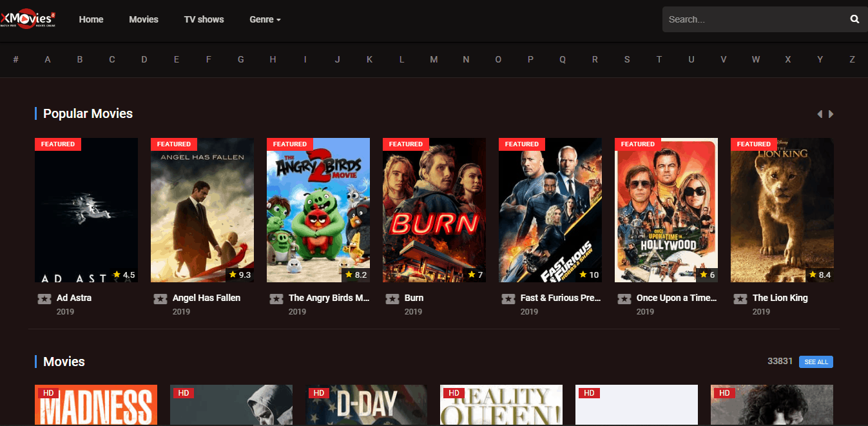The height and width of the screenshot is (426, 868).
Task: Click the next arrow in Popular Movies
Action: (831, 114)
